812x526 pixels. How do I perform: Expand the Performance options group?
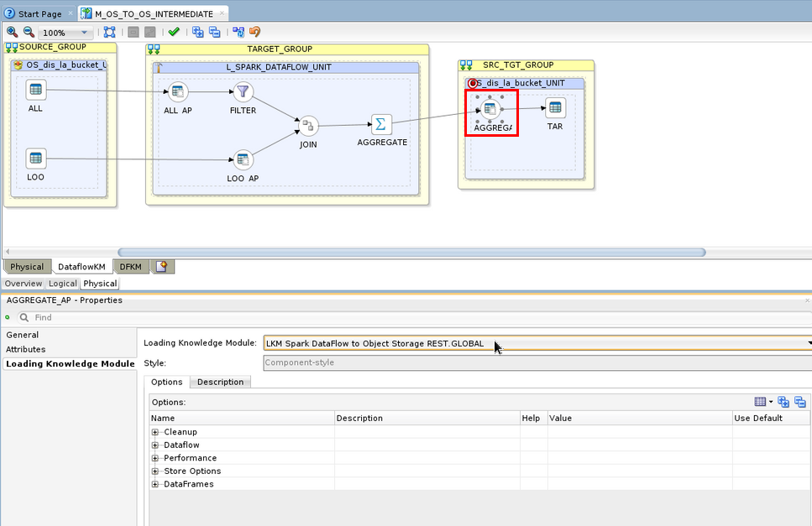(x=155, y=458)
